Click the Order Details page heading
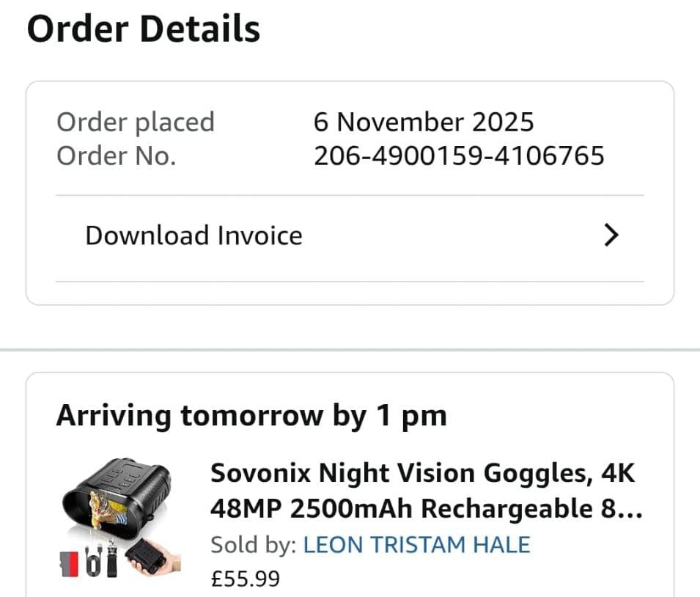 pyautogui.click(x=144, y=29)
